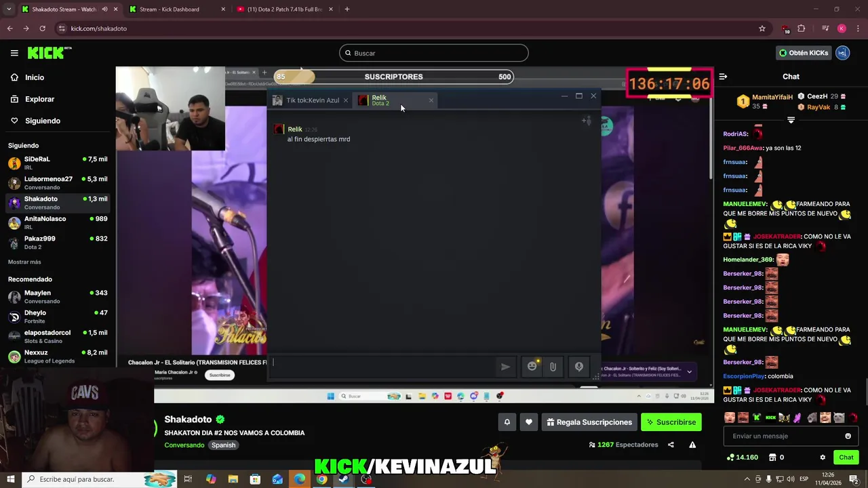Click the Steam chat message input

[382, 366]
